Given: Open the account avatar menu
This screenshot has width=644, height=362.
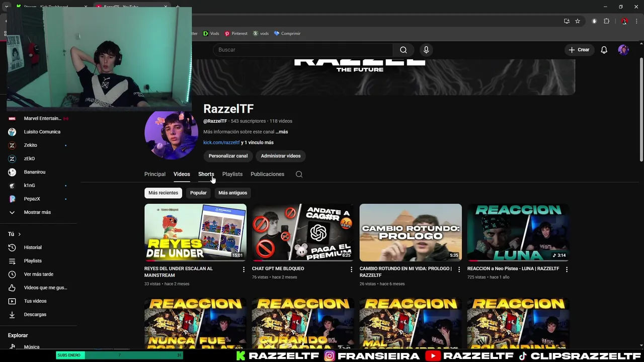Looking at the screenshot, I should pos(623,50).
